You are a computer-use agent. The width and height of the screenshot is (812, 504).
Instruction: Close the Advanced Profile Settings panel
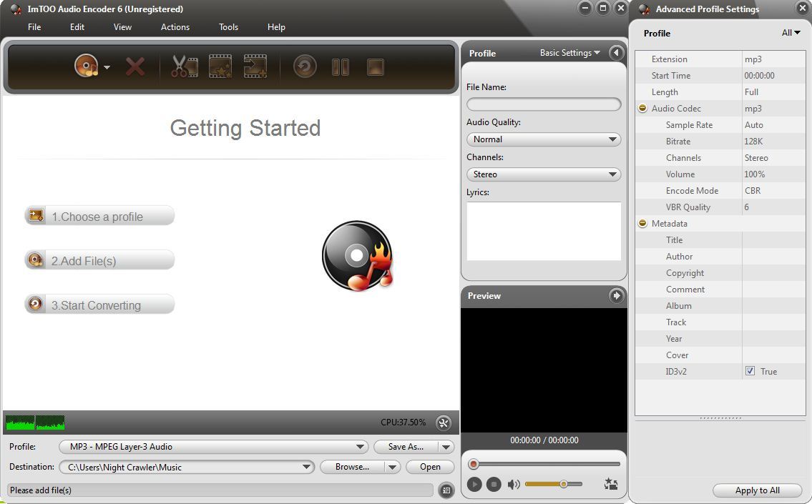pos(802,9)
